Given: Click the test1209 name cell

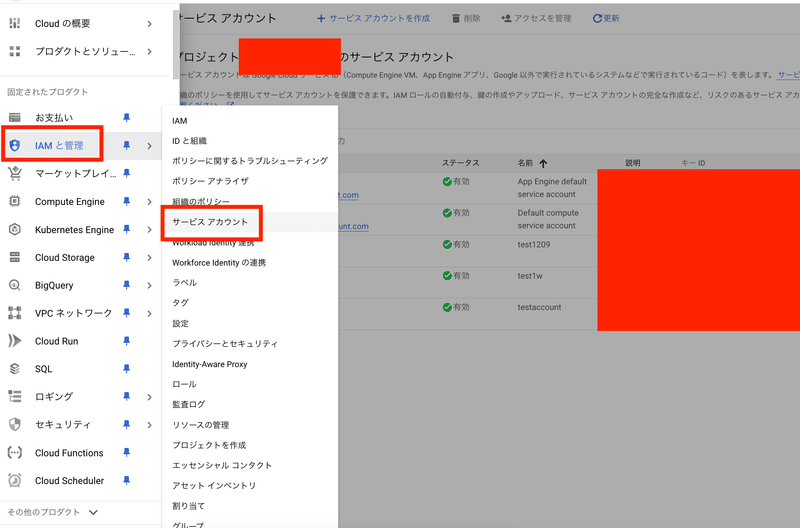Looking at the screenshot, I should pyautogui.click(x=534, y=244).
